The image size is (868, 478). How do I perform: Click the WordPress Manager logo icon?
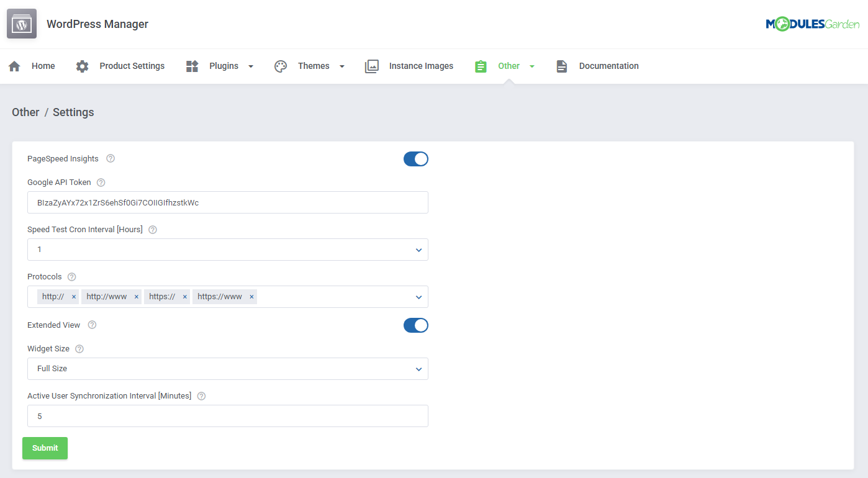coord(21,23)
